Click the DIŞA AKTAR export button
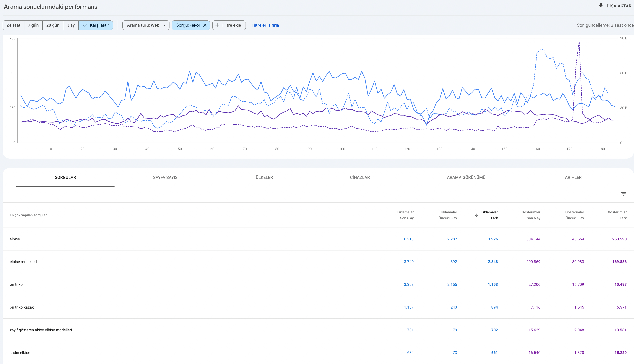 (x=615, y=6)
